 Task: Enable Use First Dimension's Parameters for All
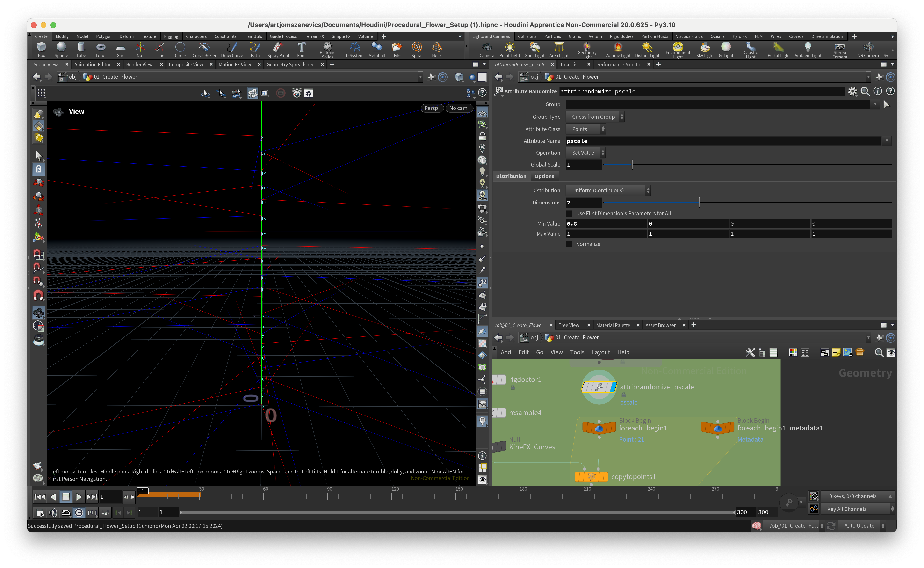(569, 213)
